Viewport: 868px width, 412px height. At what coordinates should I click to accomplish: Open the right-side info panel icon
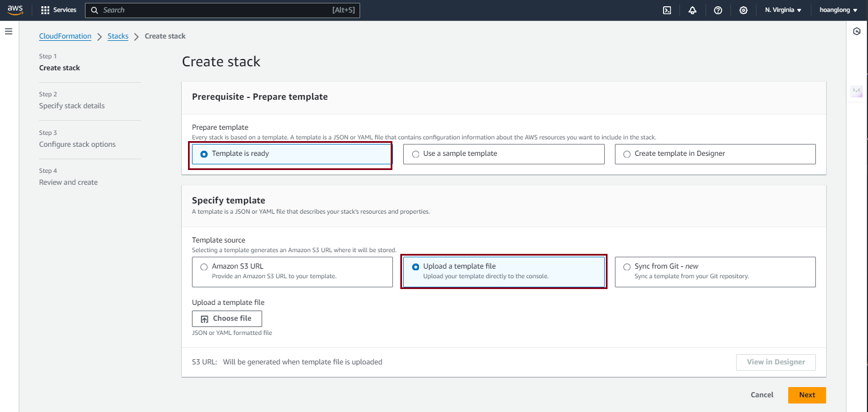(x=857, y=32)
